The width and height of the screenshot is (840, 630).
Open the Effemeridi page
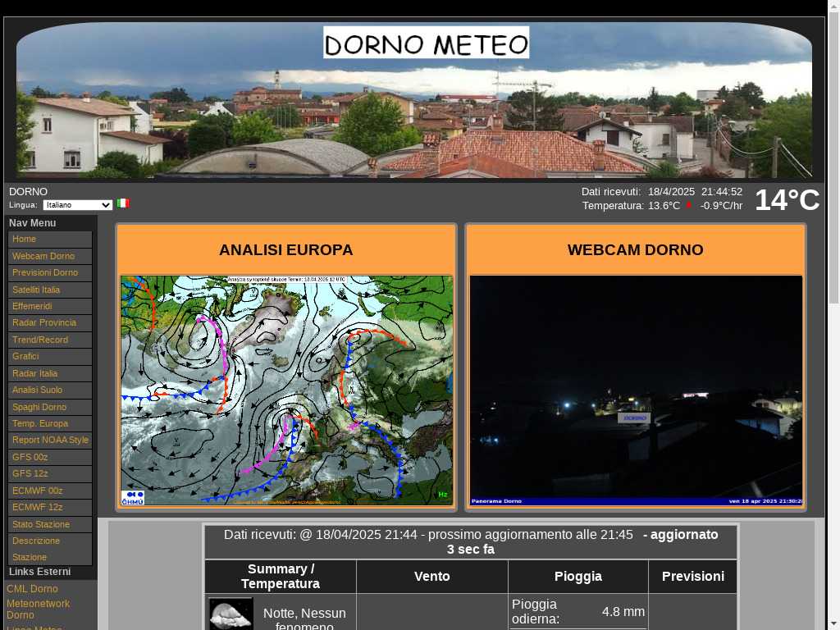pyautogui.click(x=50, y=307)
